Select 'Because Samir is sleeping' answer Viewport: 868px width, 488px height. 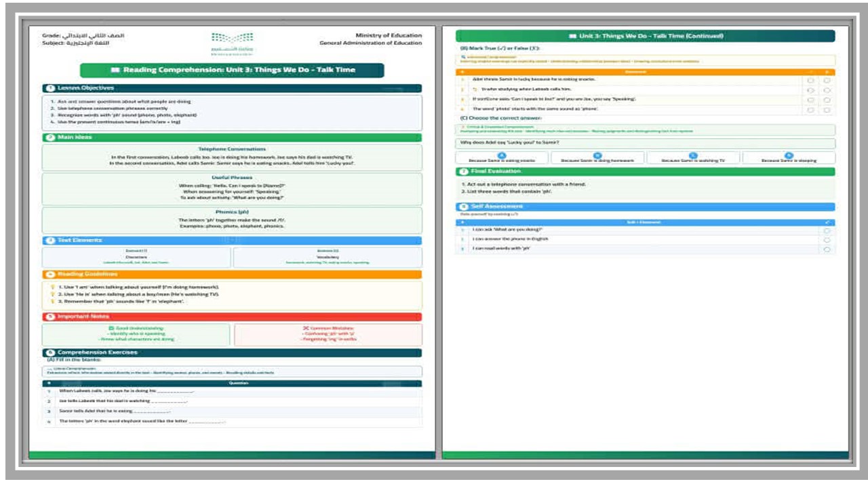point(789,158)
